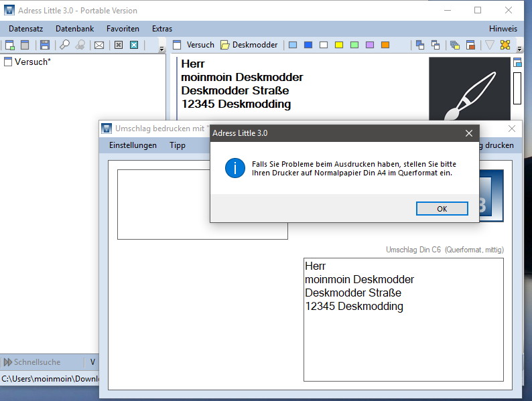
Task: Click the bold 'Herr' line in record view
Action: (x=193, y=64)
